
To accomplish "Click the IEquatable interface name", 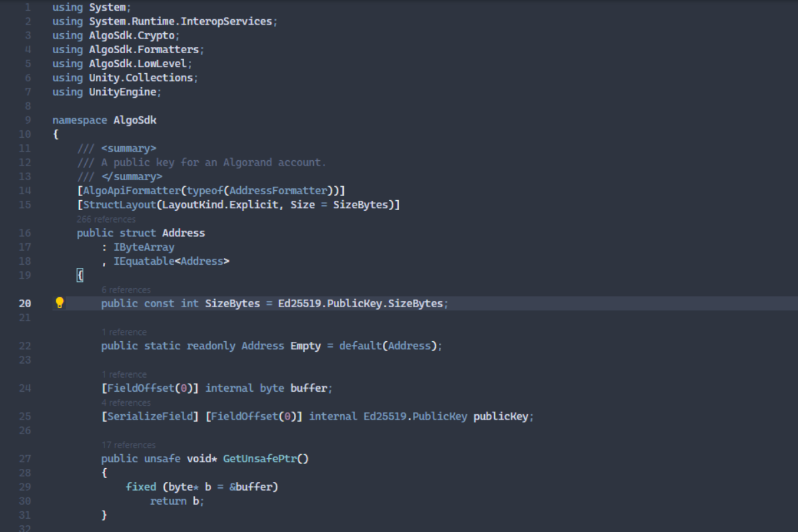I will click(x=144, y=261).
